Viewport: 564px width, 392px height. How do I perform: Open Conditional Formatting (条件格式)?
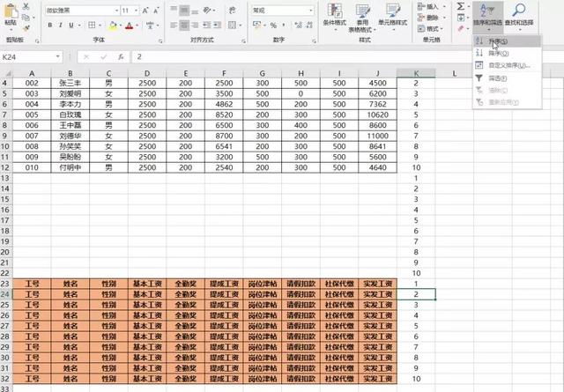tap(336, 18)
